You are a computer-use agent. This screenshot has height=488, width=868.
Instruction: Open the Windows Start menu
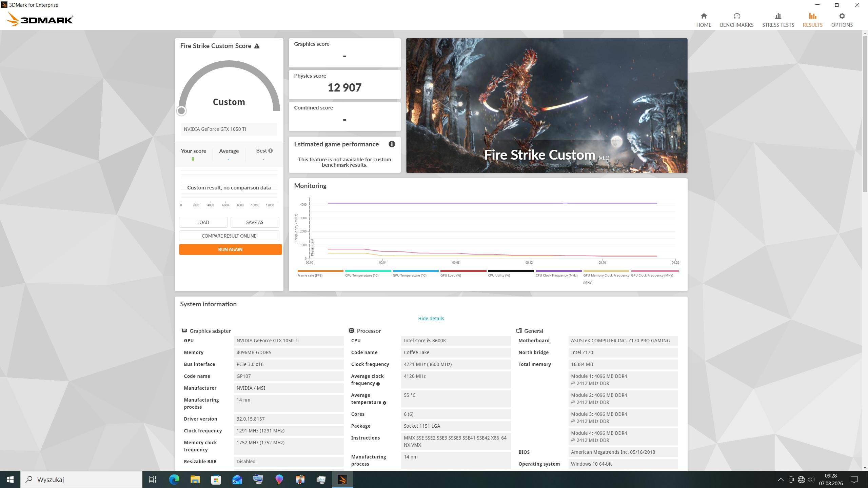pyautogui.click(x=10, y=480)
